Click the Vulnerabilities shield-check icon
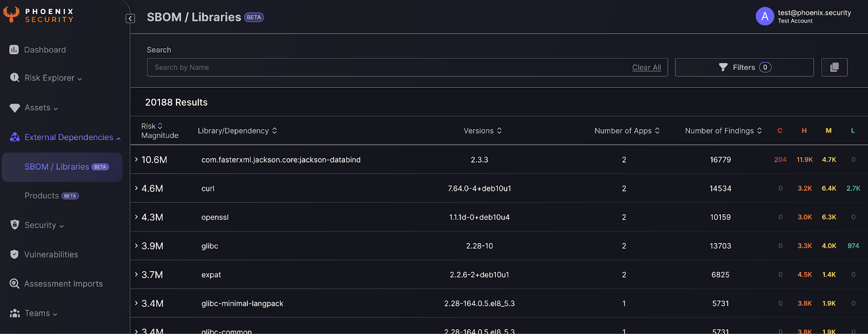 [15, 254]
